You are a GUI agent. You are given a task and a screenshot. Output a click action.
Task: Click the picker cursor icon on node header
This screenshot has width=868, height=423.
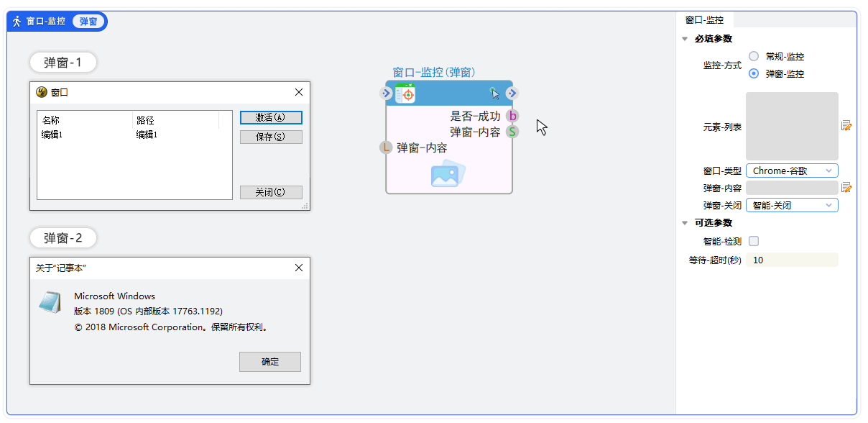click(x=494, y=93)
